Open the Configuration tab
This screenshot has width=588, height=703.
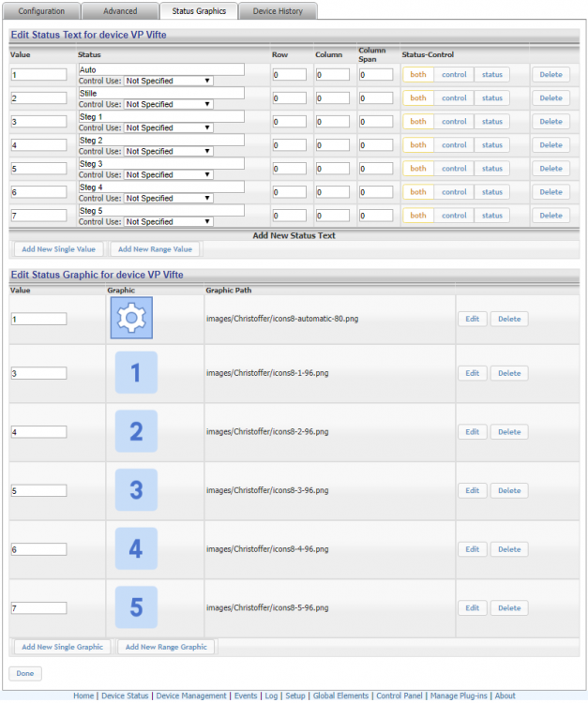click(41, 11)
